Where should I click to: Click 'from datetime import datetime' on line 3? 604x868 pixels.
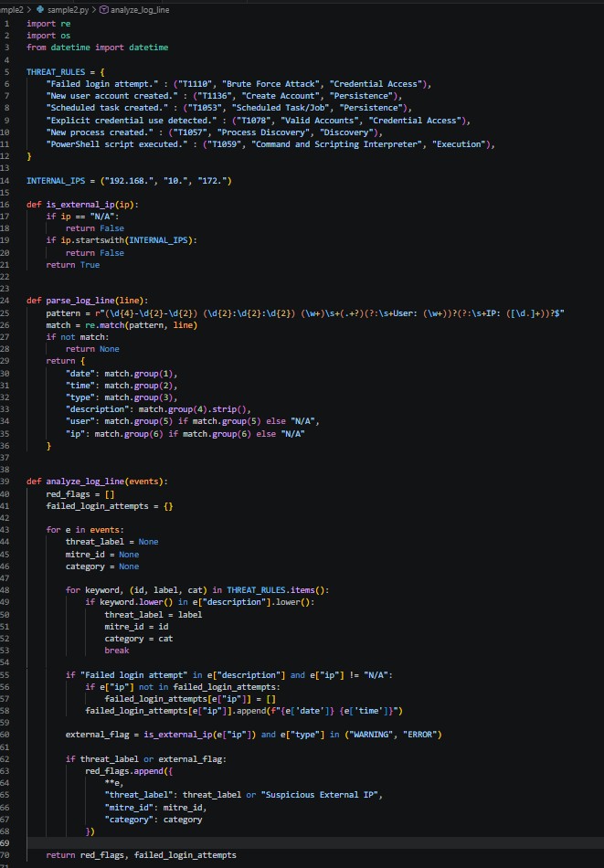(x=98, y=48)
